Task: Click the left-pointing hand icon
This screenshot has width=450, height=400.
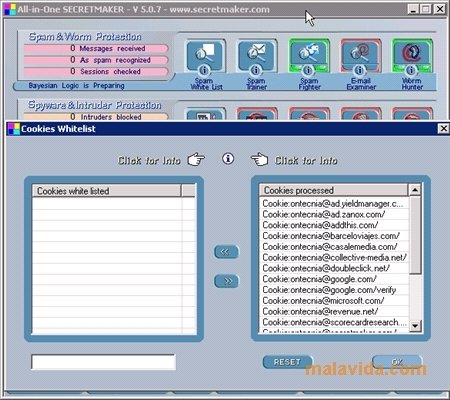Action: click(259, 159)
